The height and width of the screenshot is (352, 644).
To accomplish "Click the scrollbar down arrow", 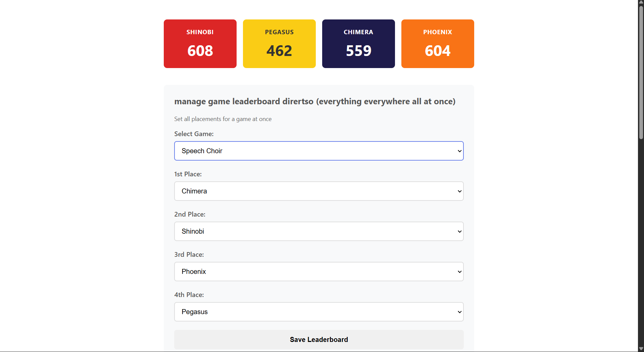I will coord(640,349).
